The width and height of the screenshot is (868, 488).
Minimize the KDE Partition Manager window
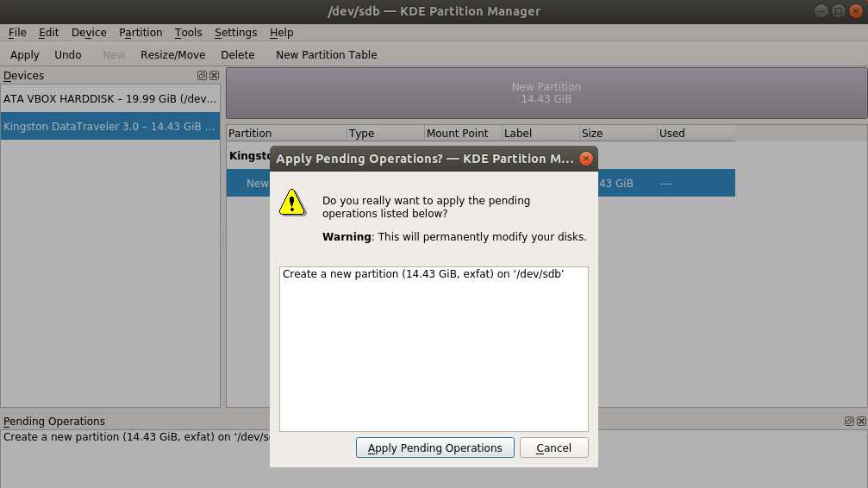coord(821,11)
